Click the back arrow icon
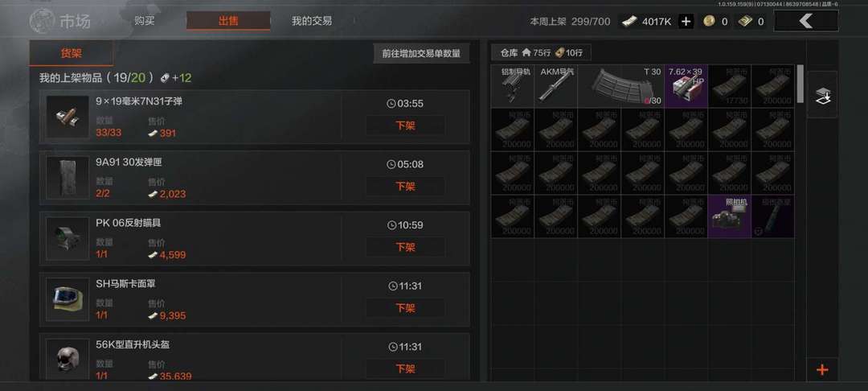868x391 pixels. [805, 21]
